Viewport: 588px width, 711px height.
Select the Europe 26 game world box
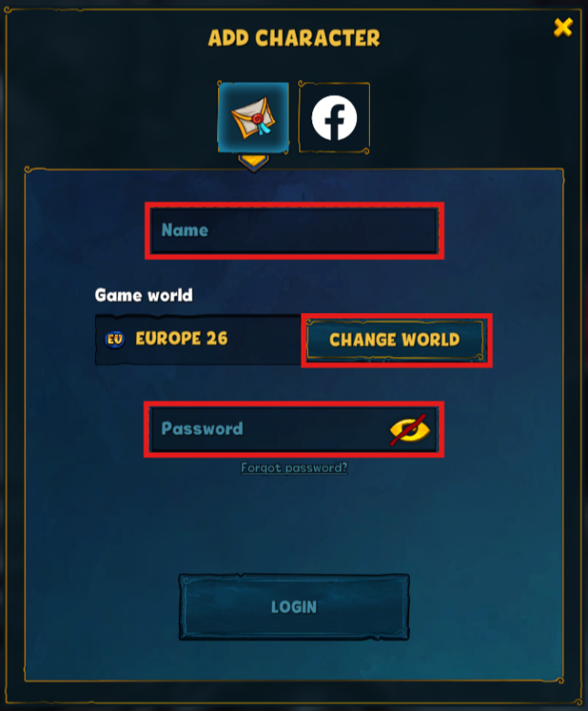(x=198, y=340)
